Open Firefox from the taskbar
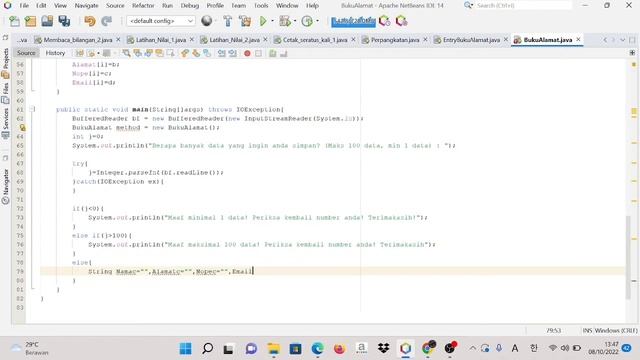Viewport: 640px width, 360px height. point(339,348)
